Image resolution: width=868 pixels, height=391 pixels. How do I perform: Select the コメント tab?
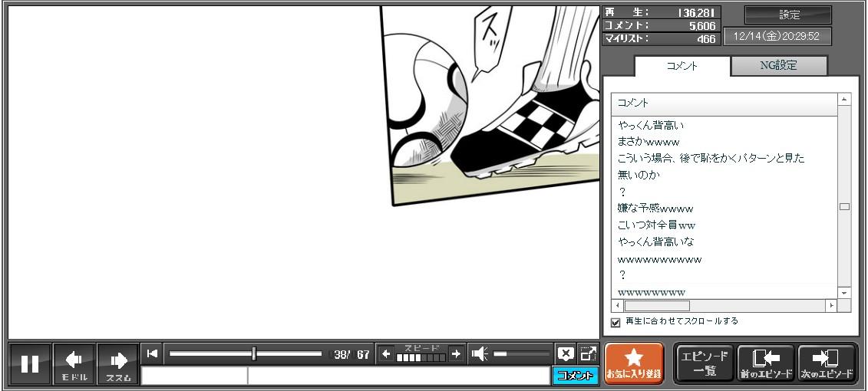(682, 66)
